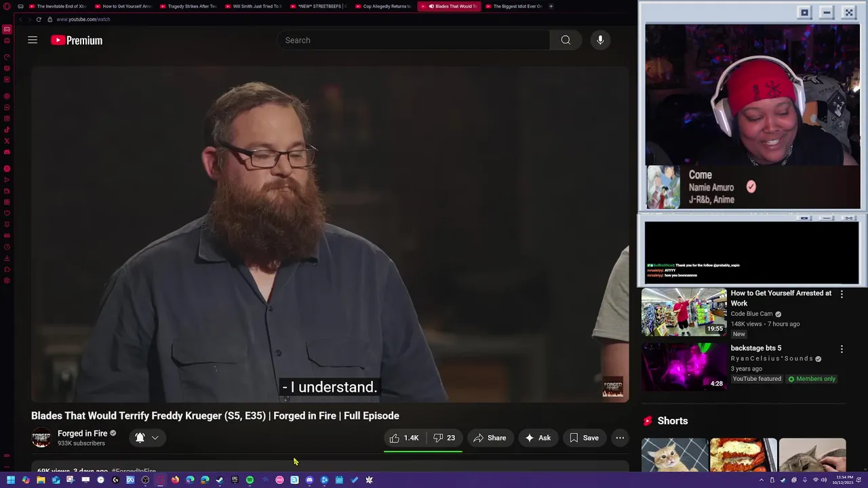Click the Ask button

tap(538, 438)
